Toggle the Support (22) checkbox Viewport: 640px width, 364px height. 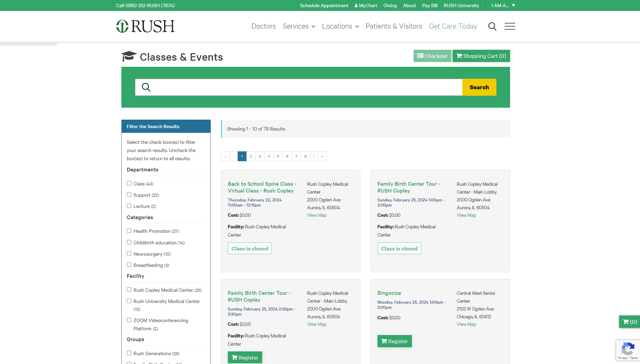[129, 195]
